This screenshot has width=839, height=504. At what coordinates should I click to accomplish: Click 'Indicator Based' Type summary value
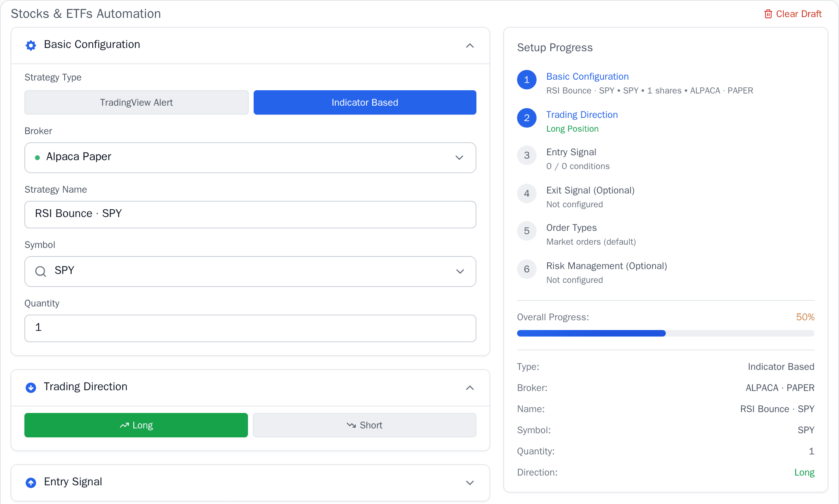point(781,367)
